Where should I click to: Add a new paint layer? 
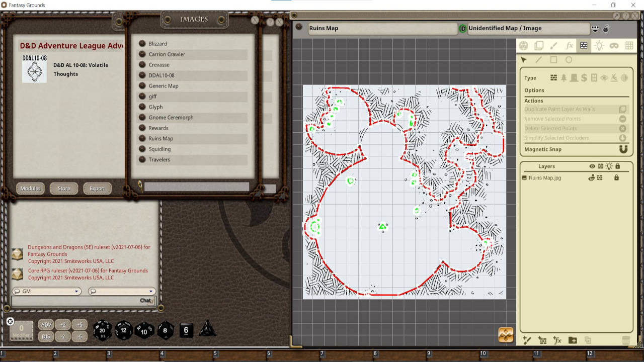[527, 340]
